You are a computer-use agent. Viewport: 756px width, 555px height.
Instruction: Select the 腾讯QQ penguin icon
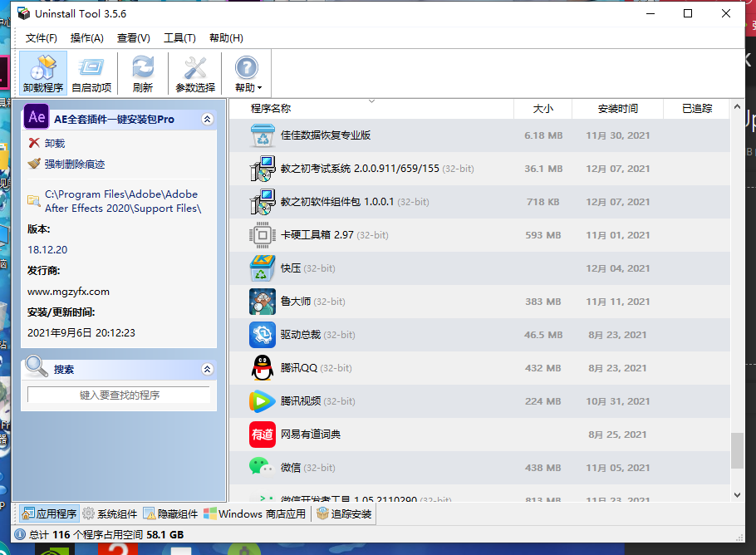click(263, 368)
